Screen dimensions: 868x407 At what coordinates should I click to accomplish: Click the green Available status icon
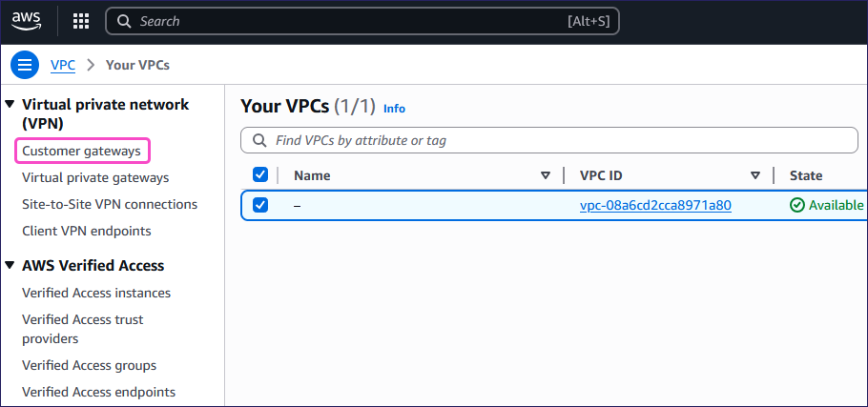[797, 205]
